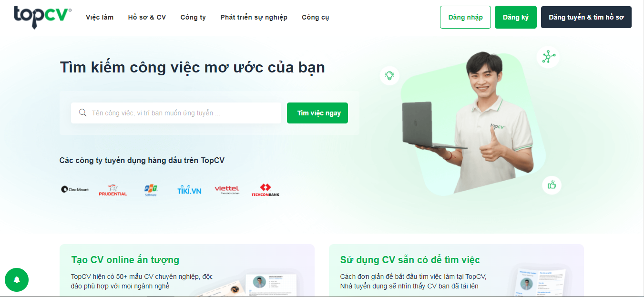
Task: Open the Tiki.vn logo
Action: (189, 190)
